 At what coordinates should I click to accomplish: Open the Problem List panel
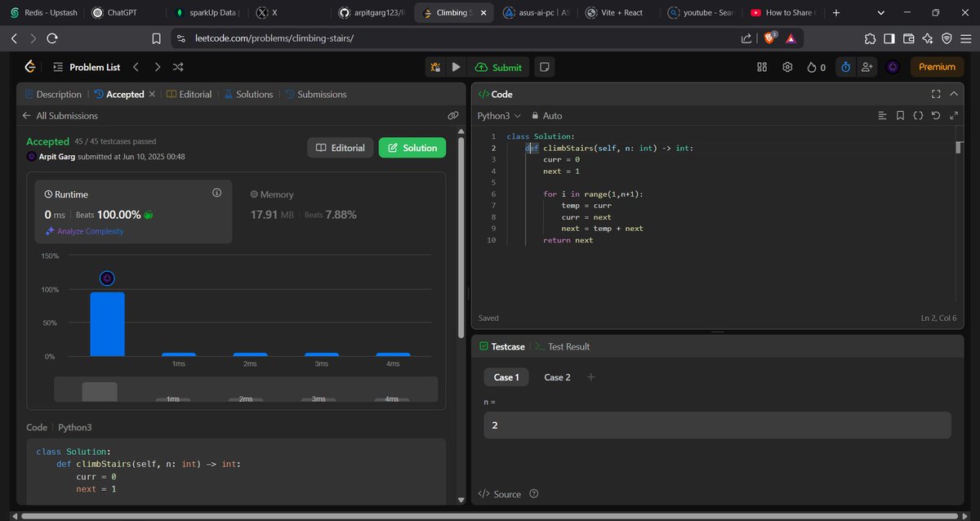pyautogui.click(x=86, y=67)
